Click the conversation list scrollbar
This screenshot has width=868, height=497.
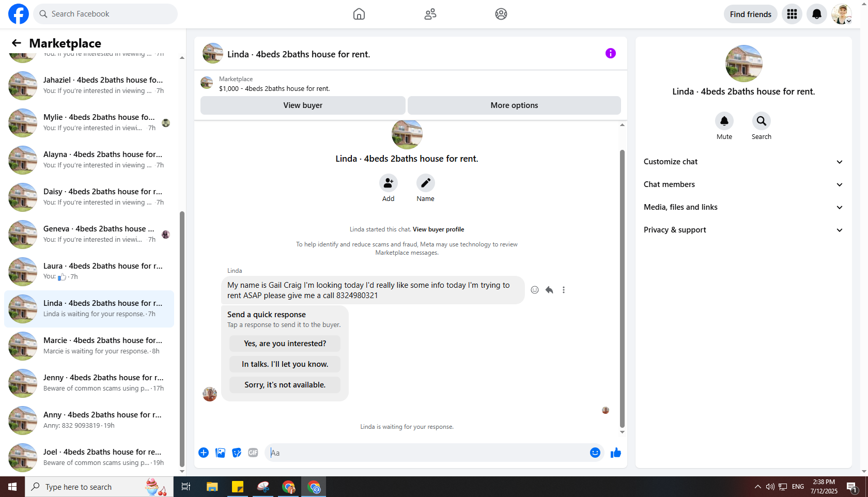coord(182,339)
